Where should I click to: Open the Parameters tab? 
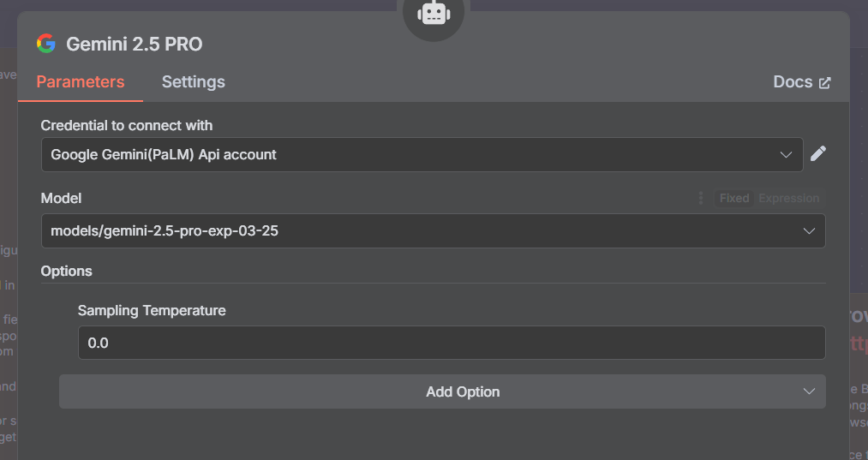(x=81, y=82)
